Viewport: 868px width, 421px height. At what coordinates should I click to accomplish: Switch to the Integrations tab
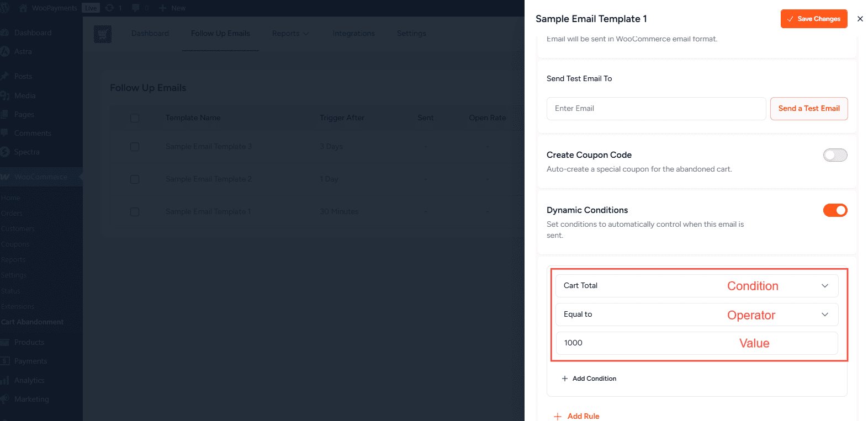point(353,34)
